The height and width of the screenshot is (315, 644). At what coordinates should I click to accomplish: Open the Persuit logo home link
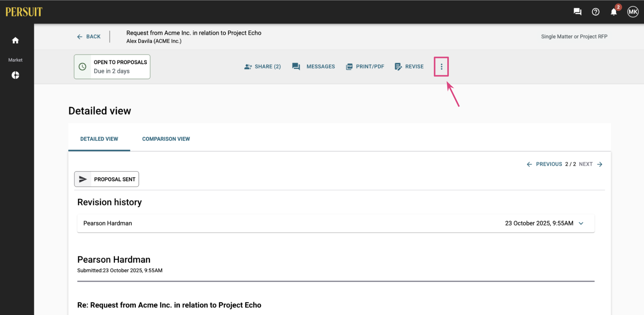[24, 12]
